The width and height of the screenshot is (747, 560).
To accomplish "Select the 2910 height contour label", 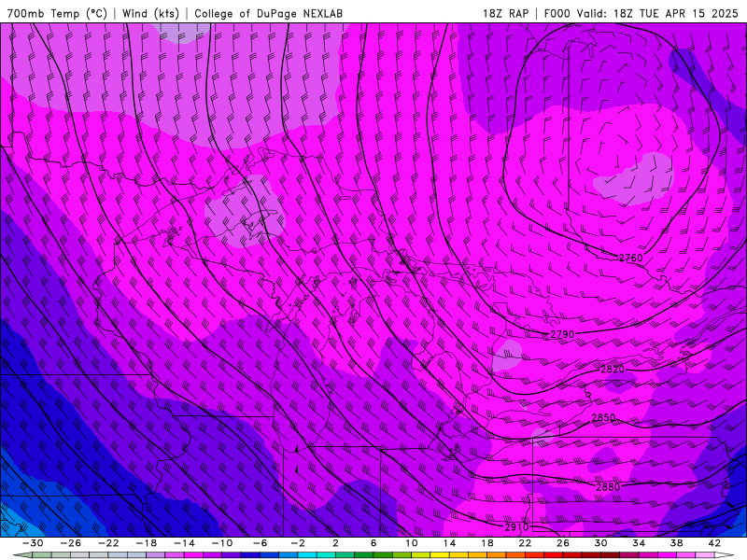I will coord(516,527).
